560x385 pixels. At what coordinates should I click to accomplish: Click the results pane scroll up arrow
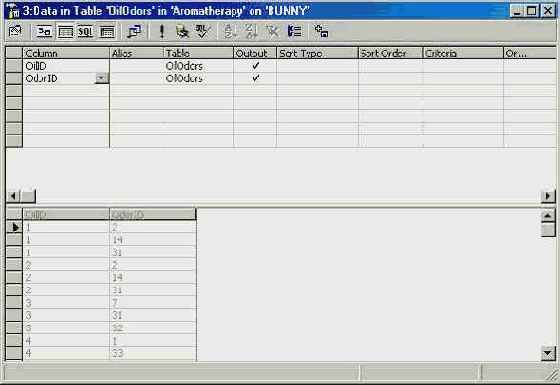pyautogui.click(x=548, y=215)
